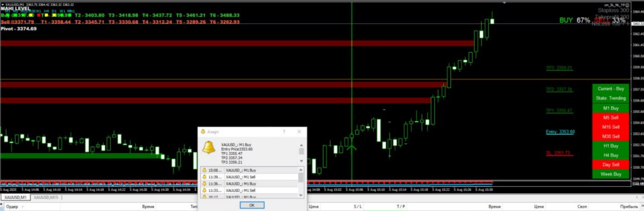The image size is (644, 211).
Task: Click the H1 Buy signal cell
Action: click(x=610, y=146)
